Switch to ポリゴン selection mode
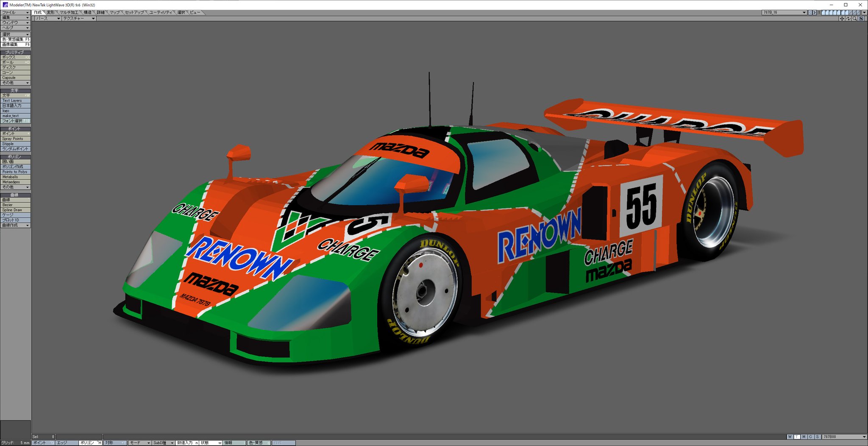The height and width of the screenshot is (446, 868). click(x=90, y=443)
